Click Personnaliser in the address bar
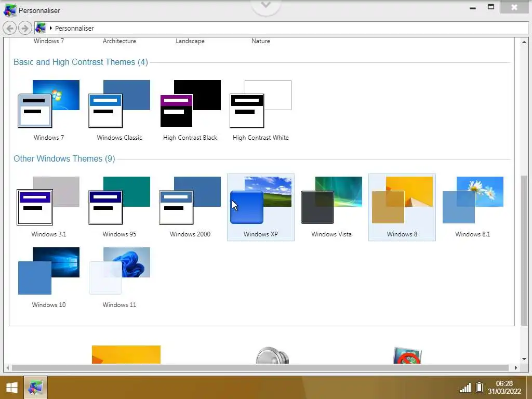Viewport: 532px width, 399px height. [74, 28]
